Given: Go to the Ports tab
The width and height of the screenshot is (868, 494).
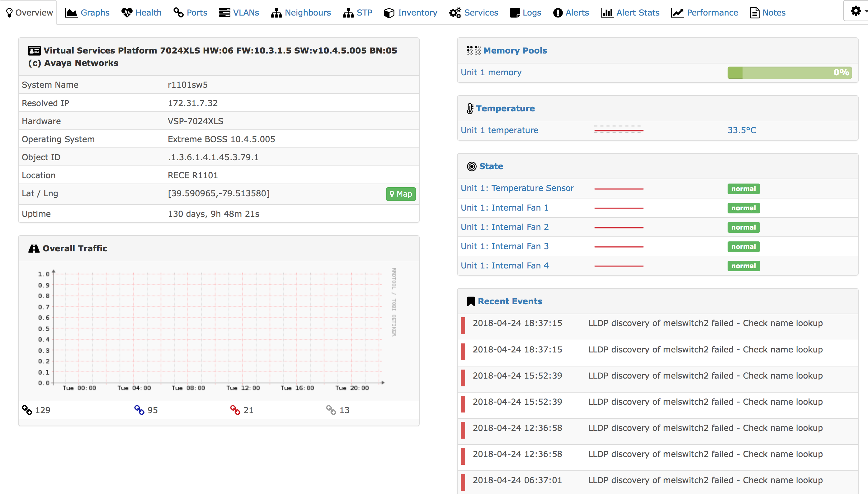Looking at the screenshot, I should 191,12.
